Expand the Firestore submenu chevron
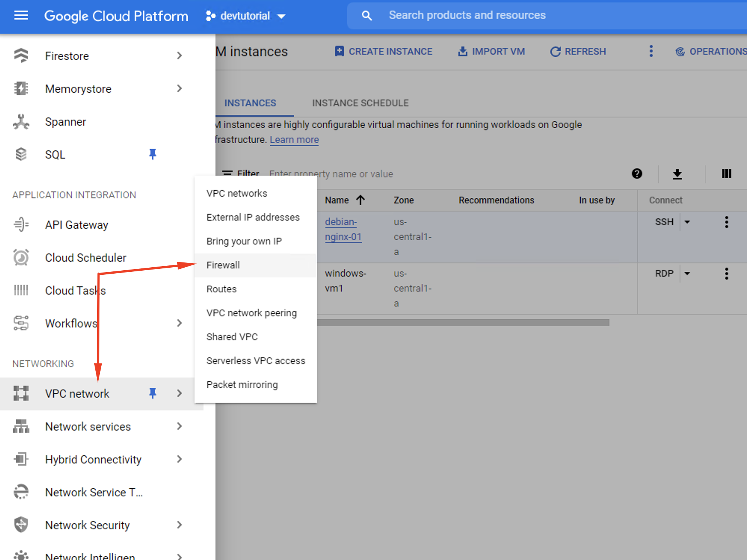Screen dimensions: 747x560 coord(179,56)
